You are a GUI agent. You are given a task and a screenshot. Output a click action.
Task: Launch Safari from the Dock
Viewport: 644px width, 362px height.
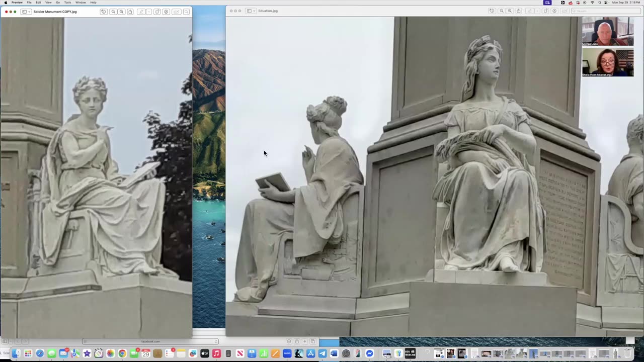(x=40, y=354)
